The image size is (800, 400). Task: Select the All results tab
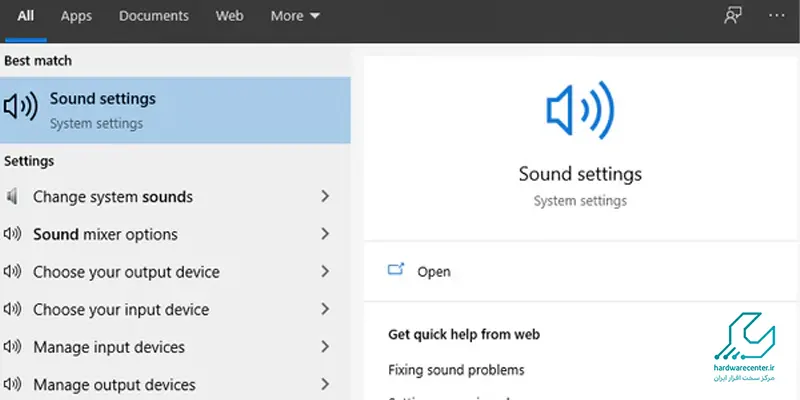coord(26,16)
